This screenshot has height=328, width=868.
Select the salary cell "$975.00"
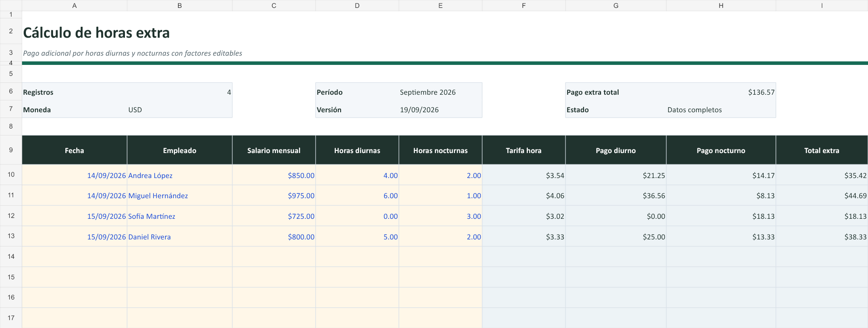pos(274,196)
